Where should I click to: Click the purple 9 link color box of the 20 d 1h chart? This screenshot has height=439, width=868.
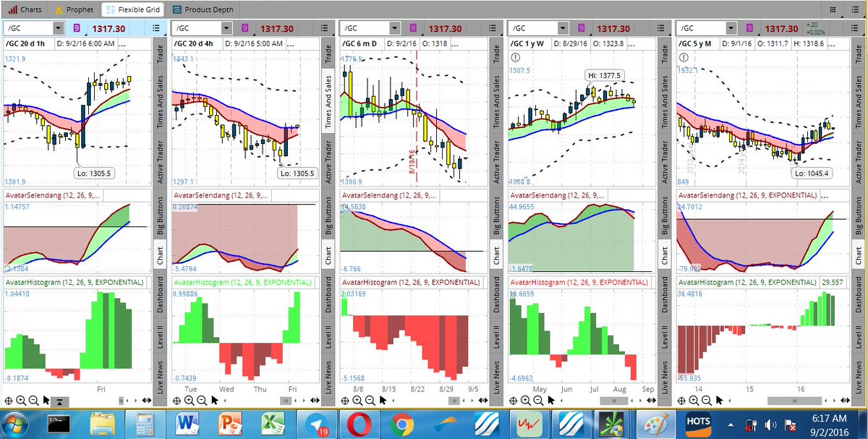click(x=75, y=28)
